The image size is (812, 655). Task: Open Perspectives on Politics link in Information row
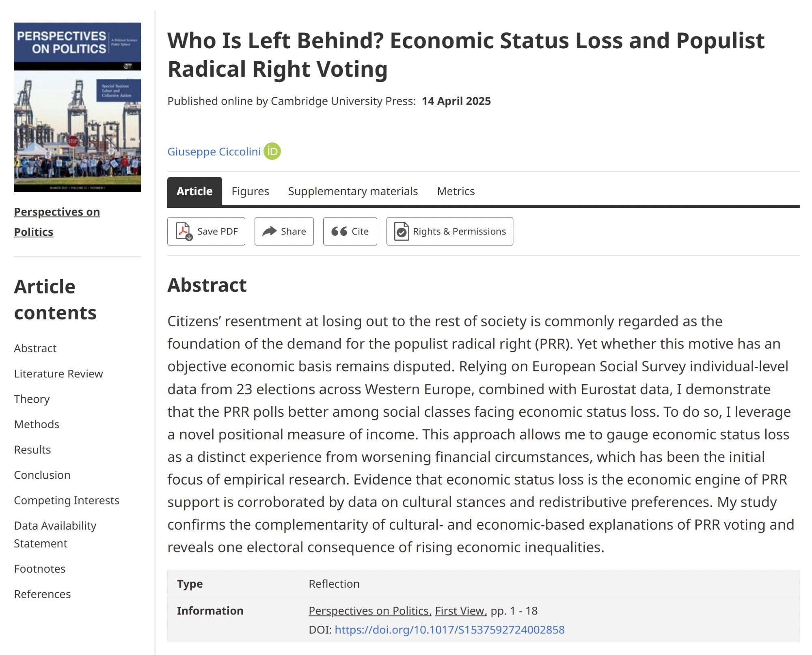369,611
